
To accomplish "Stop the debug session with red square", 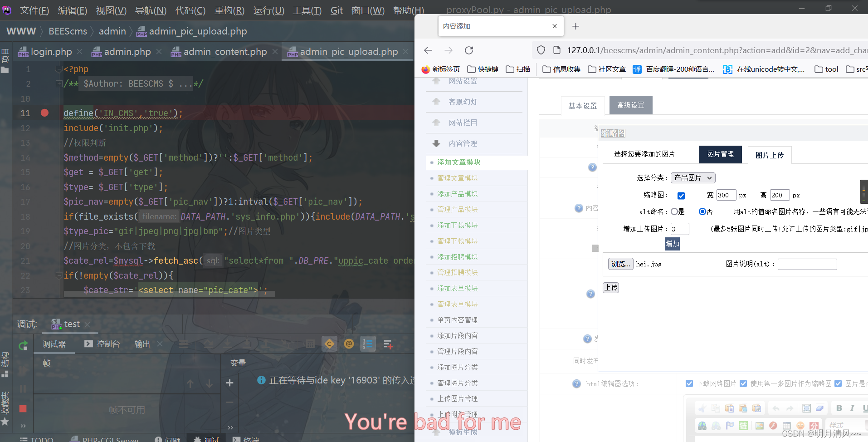I will tap(23, 409).
